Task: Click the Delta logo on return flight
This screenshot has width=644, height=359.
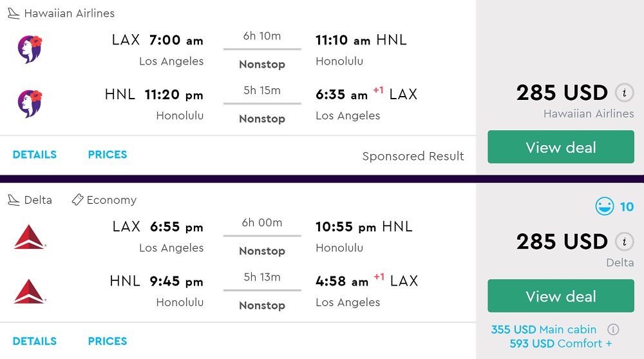Action: [30, 291]
